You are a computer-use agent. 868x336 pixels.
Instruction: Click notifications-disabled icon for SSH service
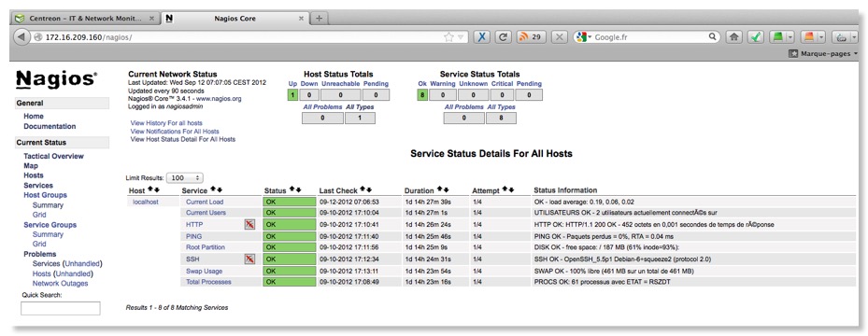(249, 259)
